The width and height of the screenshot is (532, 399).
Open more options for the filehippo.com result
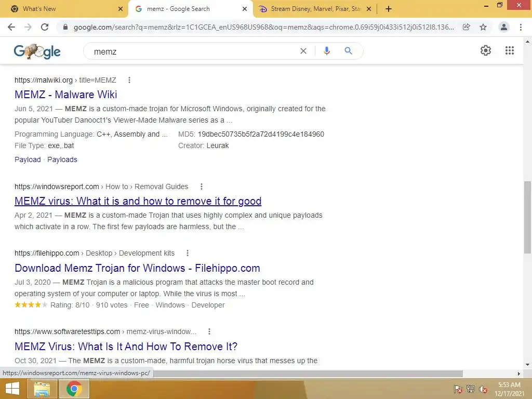point(187,253)
